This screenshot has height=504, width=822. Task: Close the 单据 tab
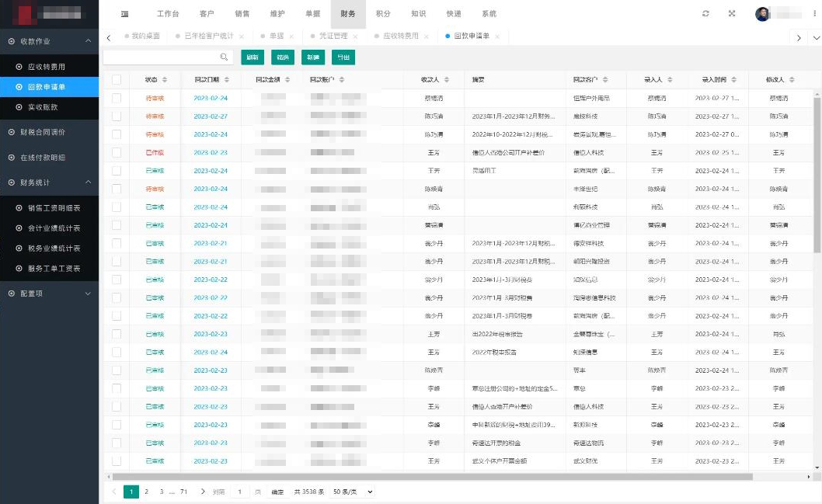(x=291, y=36)
